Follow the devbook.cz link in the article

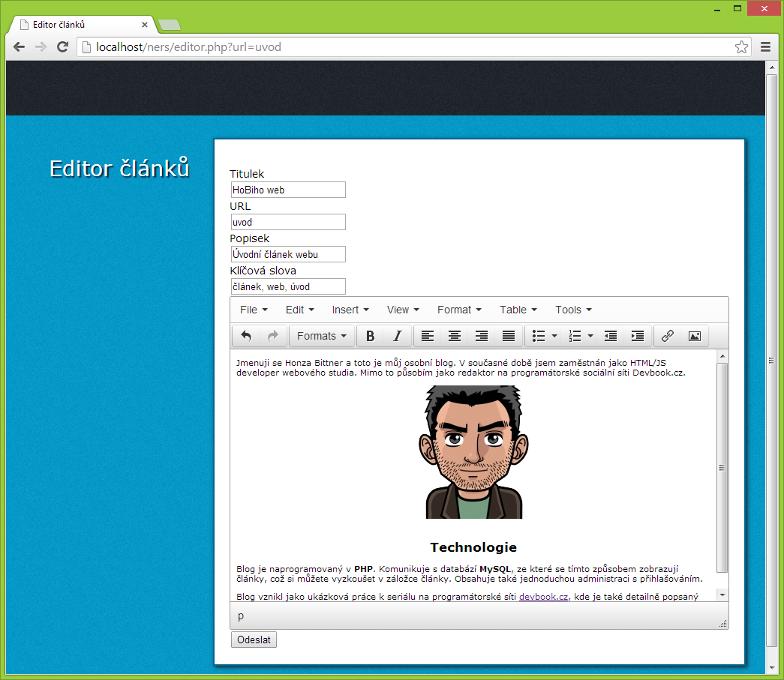pos(543,597)
